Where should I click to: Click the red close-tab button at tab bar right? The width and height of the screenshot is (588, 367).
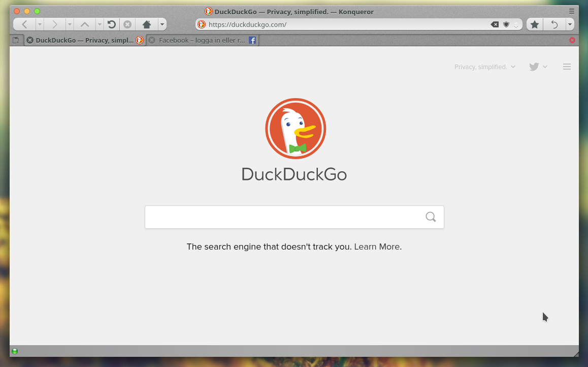tap(572, 40)
